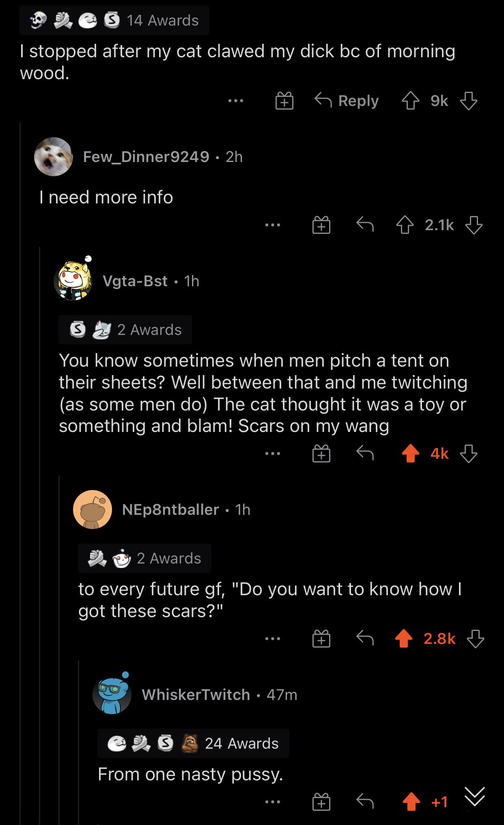Give award to NEp8ntballer's comment
This screenshot has width=504, height=825.
tap(321, 639)
